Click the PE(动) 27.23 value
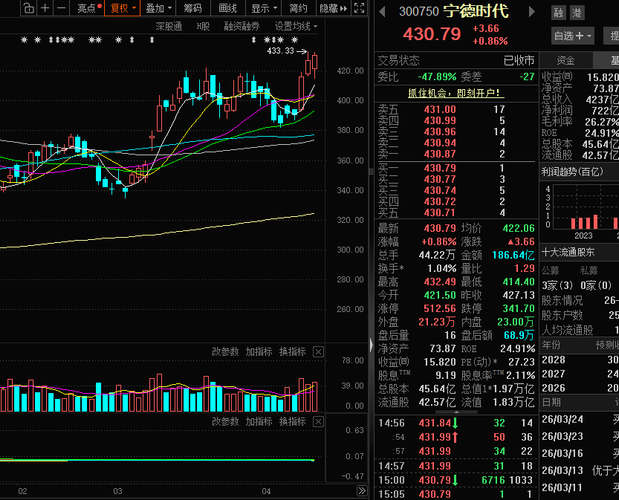Viewport: 619px width, 500px height. pos(521,362)
